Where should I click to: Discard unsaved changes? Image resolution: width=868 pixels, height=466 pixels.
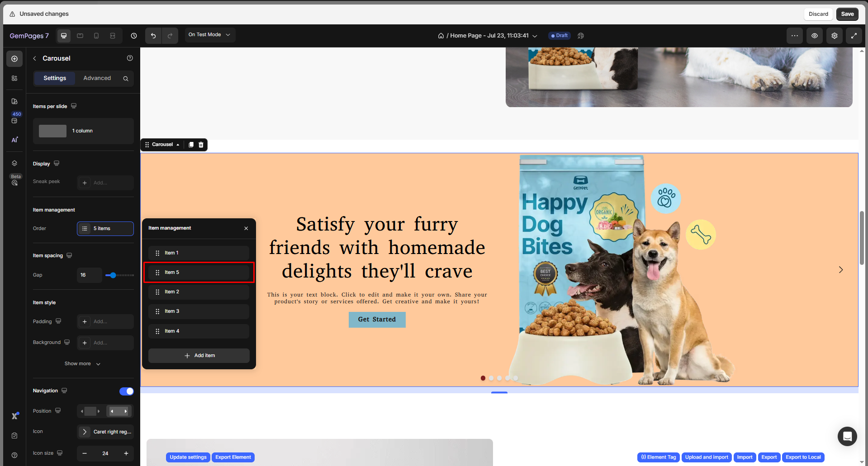[818, 14]
